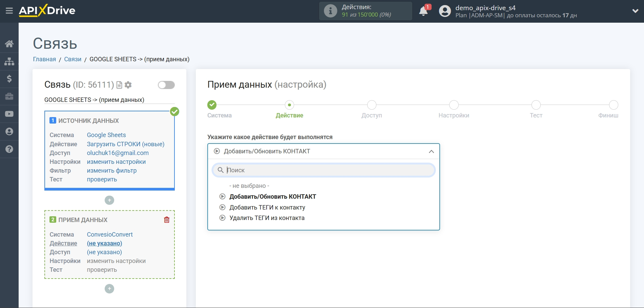Go to the 'Система' step

pyautogui.click(x=212, y=105)
